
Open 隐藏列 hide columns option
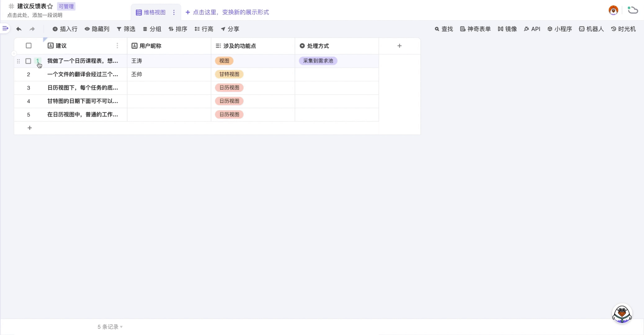(x=97, y=29)
